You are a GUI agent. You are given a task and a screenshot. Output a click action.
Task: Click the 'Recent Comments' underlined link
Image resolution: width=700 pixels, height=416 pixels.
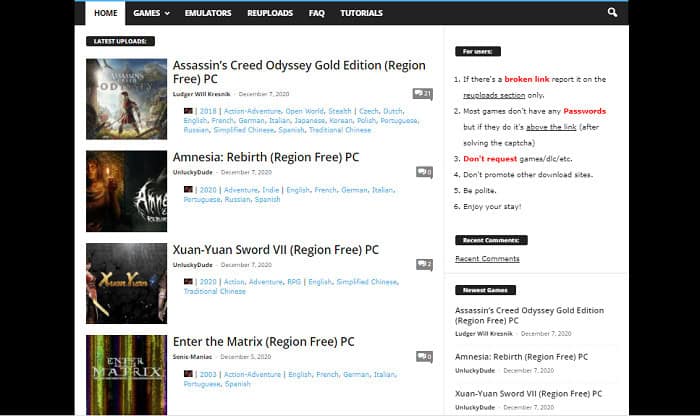[x=487, y=258]
